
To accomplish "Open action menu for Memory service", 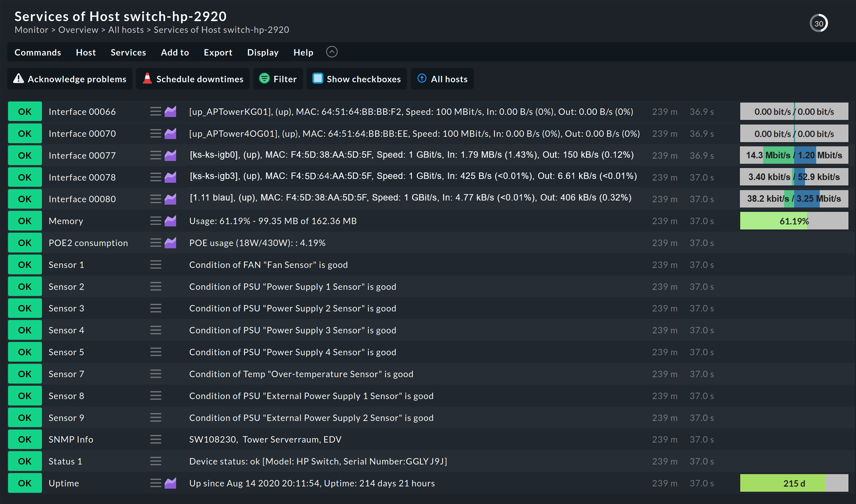I will pyautogui.click(x=156, y=221).
